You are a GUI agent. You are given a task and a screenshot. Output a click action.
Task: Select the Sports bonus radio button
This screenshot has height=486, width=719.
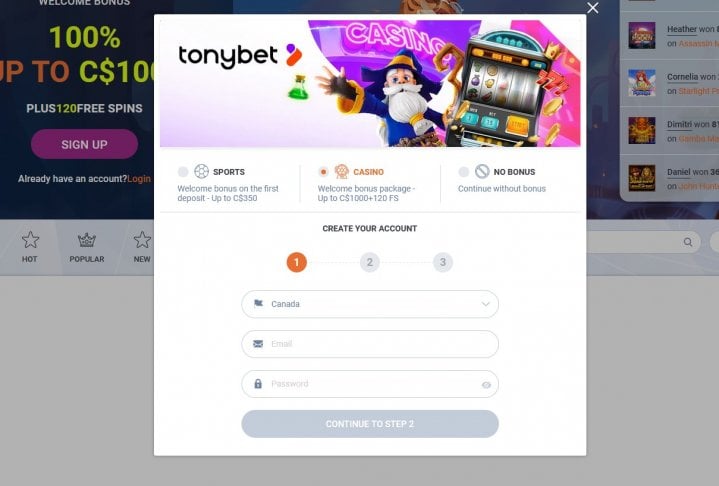(183, 172)
